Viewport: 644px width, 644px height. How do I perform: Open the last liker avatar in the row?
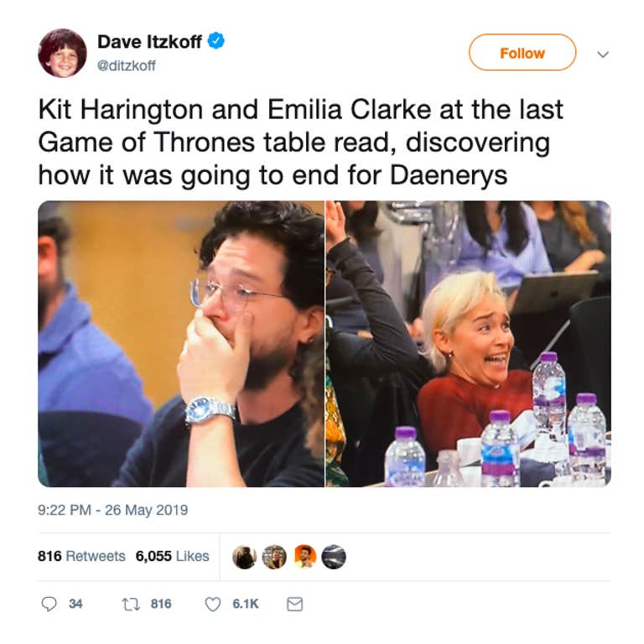click(334, 557)
